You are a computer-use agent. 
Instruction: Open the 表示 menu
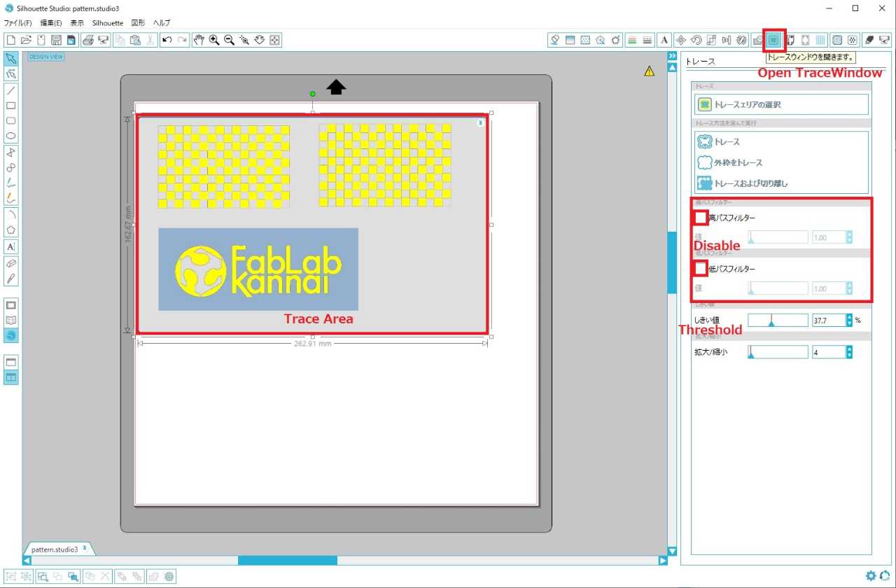(77, 23)
